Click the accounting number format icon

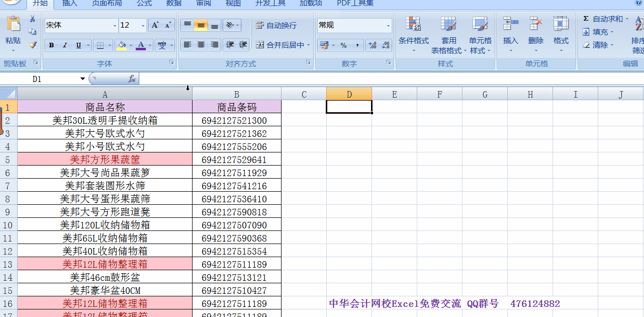(324, 45)
